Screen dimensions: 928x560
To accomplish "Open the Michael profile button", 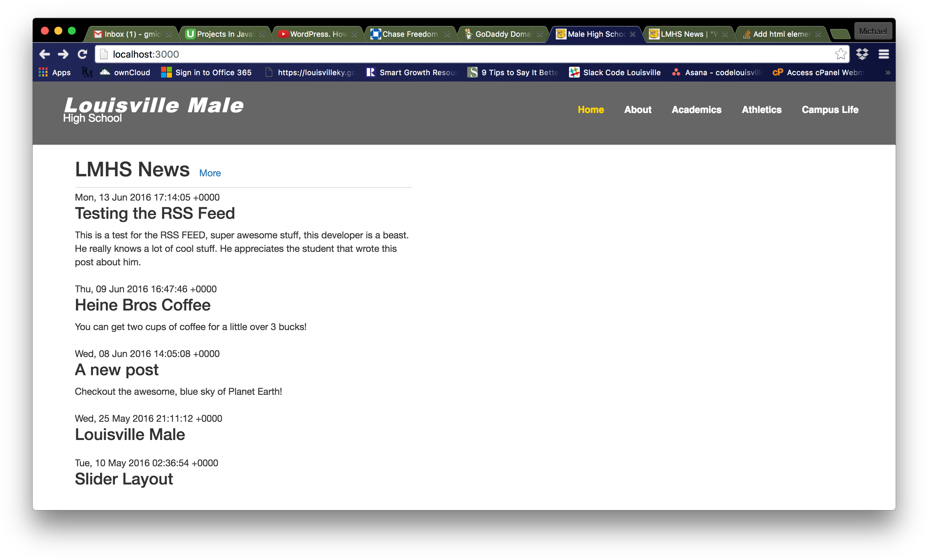I will pos(873,31).
